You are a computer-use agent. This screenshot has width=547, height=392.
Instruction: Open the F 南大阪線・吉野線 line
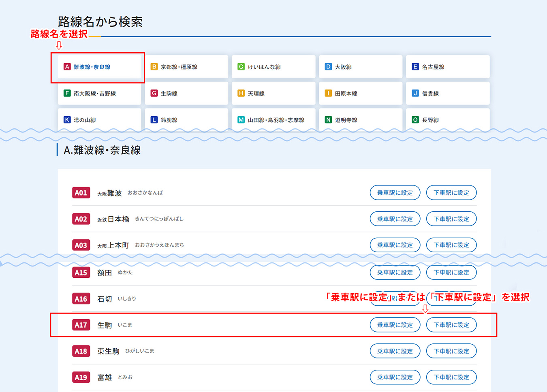click(99, 94)
